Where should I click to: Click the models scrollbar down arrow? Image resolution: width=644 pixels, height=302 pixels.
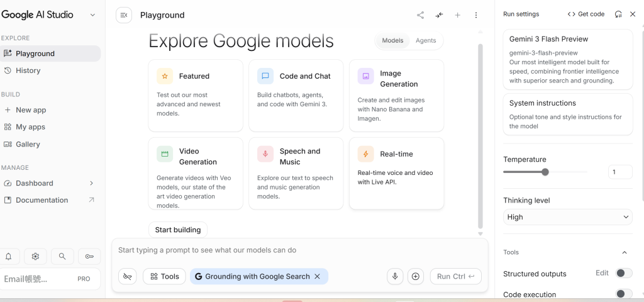coord(480,234)
